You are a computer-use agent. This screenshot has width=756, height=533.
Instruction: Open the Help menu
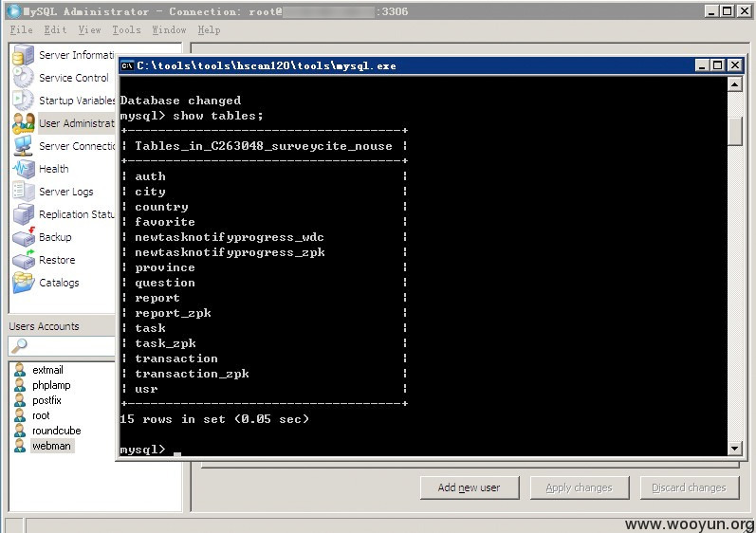tap(209, 30)
